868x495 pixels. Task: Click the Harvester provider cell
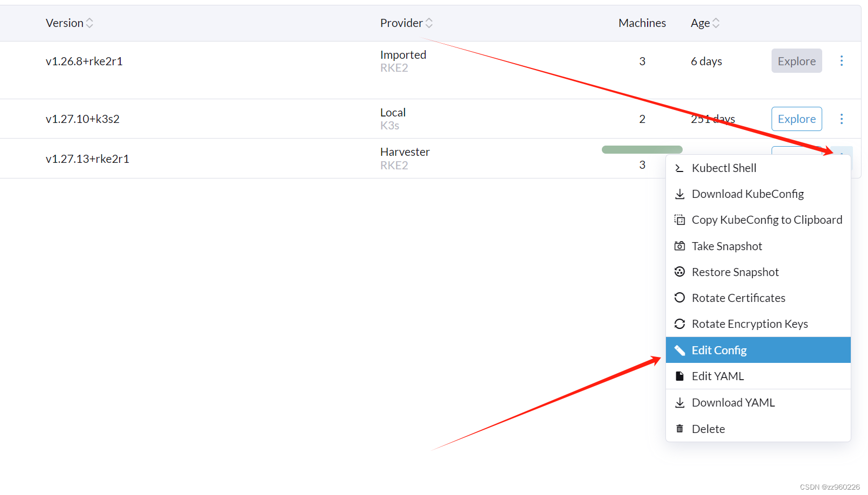(x=405, y=152)
